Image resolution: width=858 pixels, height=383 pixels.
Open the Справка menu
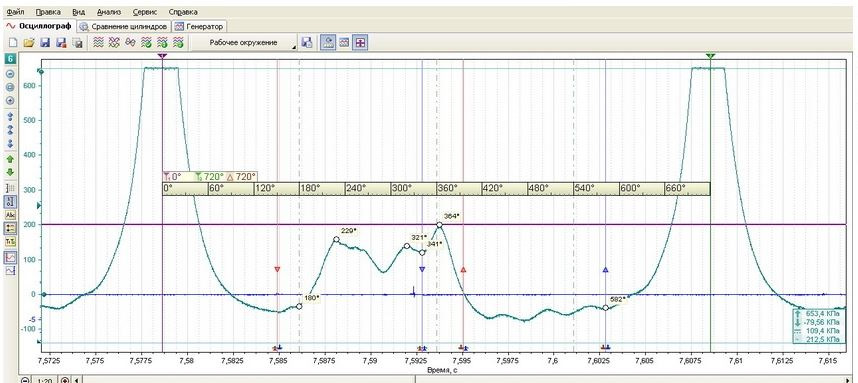[183, 11]
